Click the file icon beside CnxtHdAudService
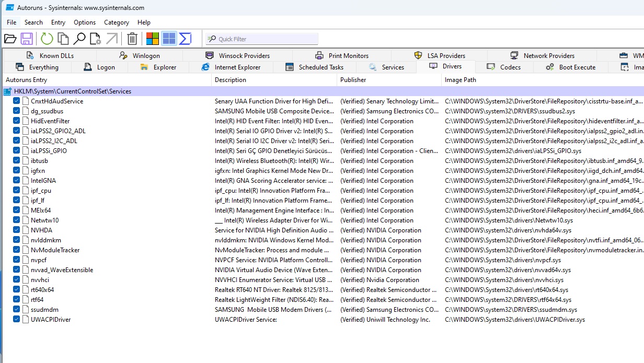Viewport: 644px width, 363px height. coord(26,101)
